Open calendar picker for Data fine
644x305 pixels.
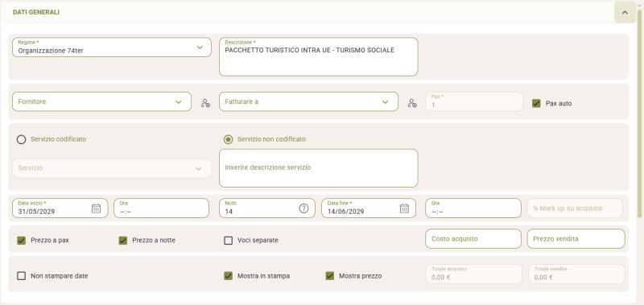pyautogui.click(x=404, y=208)
